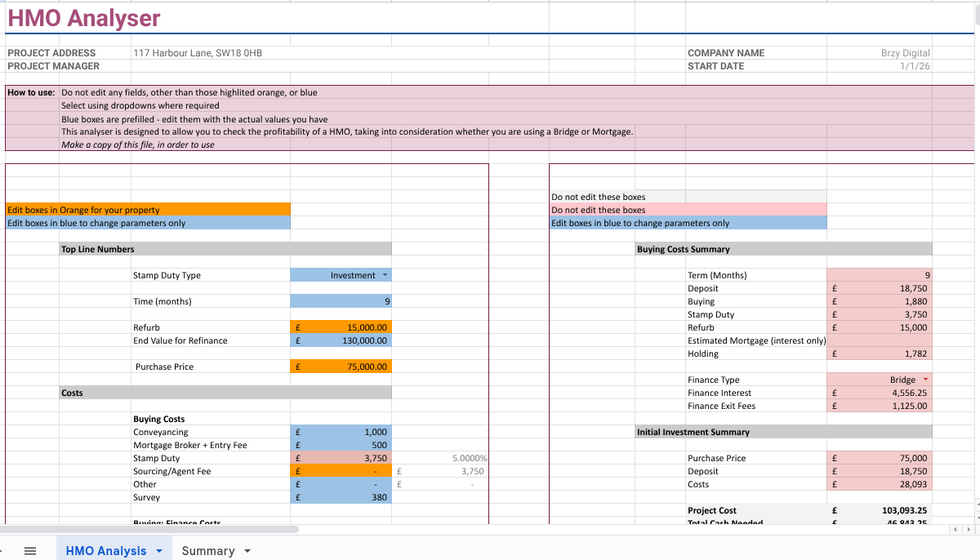Click the 5.0000% stamp duty rate cell
Screen dimensions: 980x560
coord(440,458)
